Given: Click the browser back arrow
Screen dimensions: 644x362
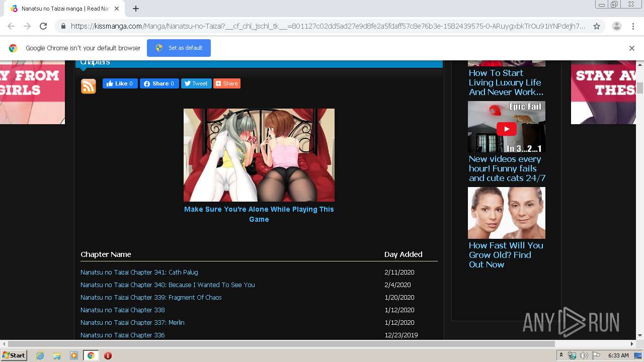Looking at the screenshot, I should 11,26.
